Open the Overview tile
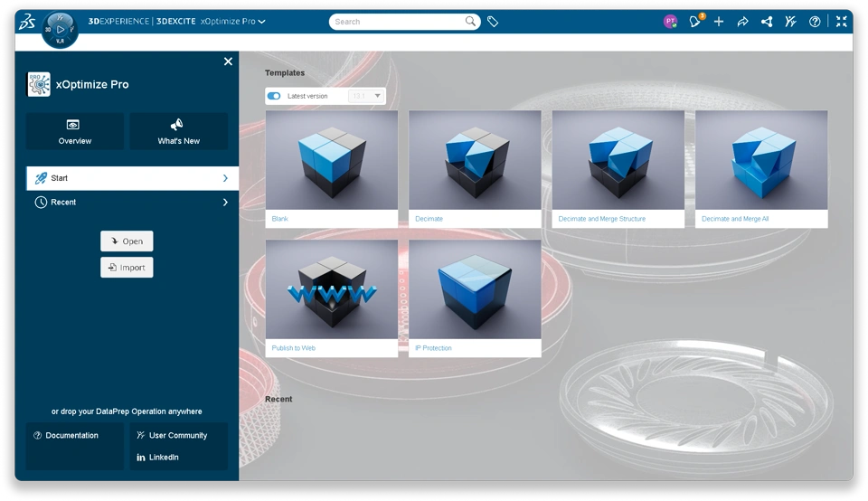 [x=75, y=131]
